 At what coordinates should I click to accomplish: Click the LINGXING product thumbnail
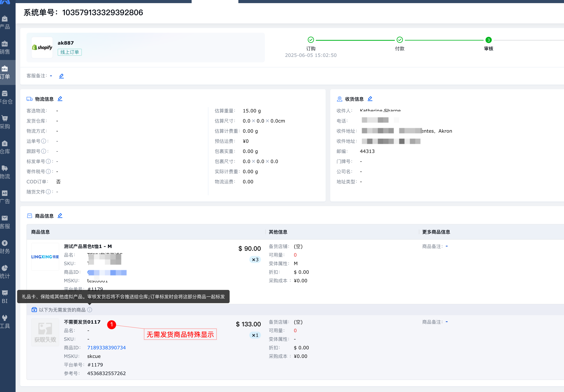45,257
